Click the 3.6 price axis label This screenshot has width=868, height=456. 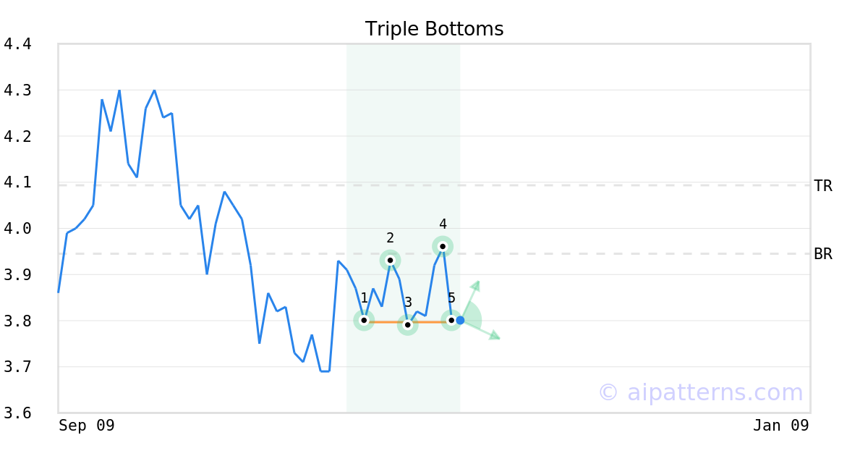tap(17, 413)
